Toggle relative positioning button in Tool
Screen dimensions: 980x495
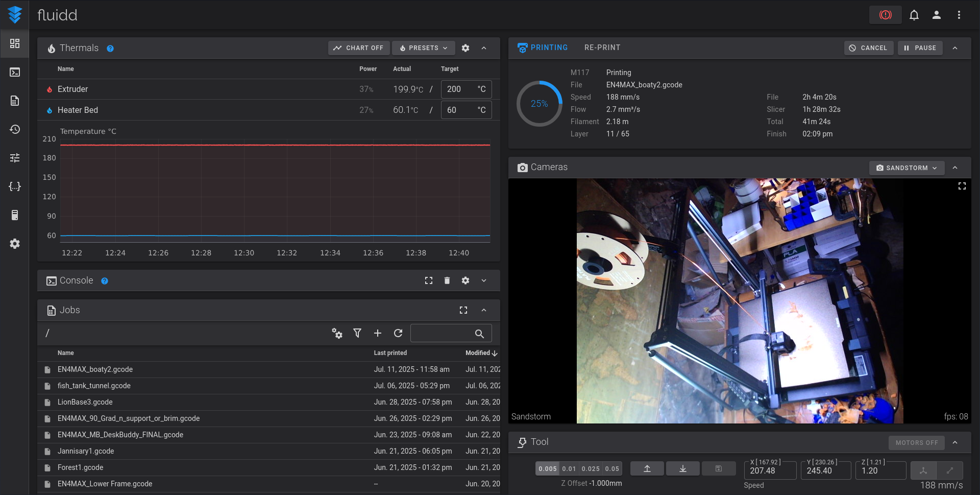(950, 470)
